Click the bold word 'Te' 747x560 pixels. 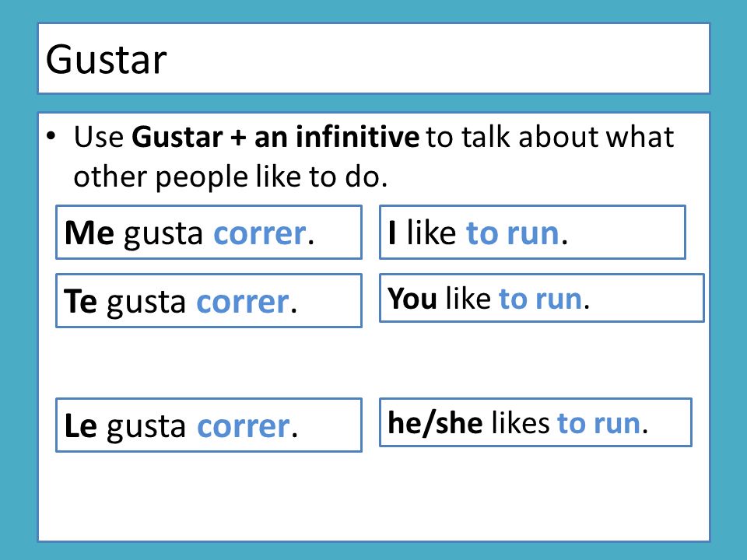point(80,302)
